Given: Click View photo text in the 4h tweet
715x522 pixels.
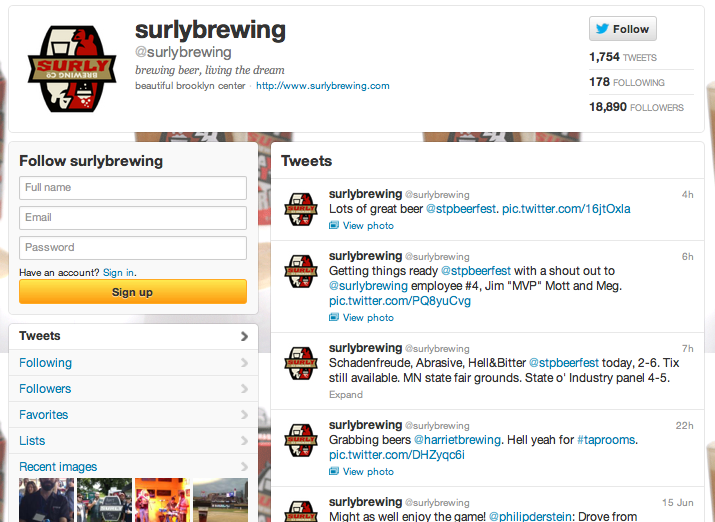Looking at the screenshot, I should point(368,226).
